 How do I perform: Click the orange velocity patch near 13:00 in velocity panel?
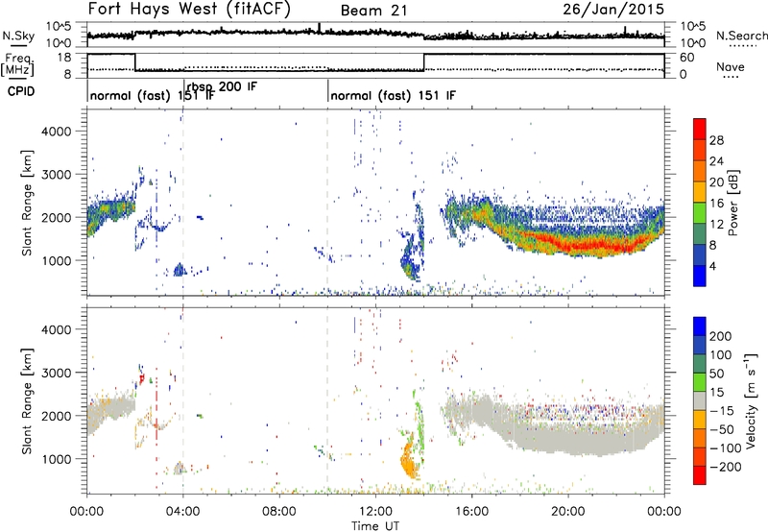tap(408, 461)
